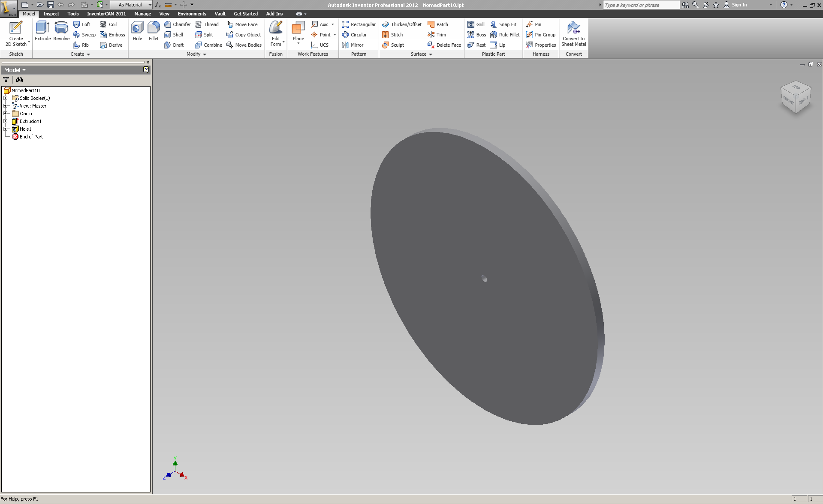Open the Tools ribbon tab
This screenshot has height=504, width=823.
(x=73, y=14)
